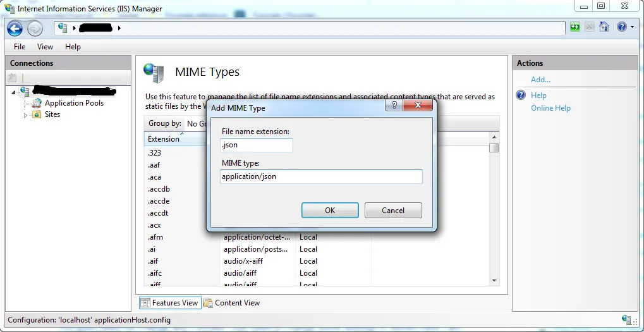Cancel the Add MIME Type dialog
Image resolution: width=644 pixels, height=332 pixels.
point(393,211)
